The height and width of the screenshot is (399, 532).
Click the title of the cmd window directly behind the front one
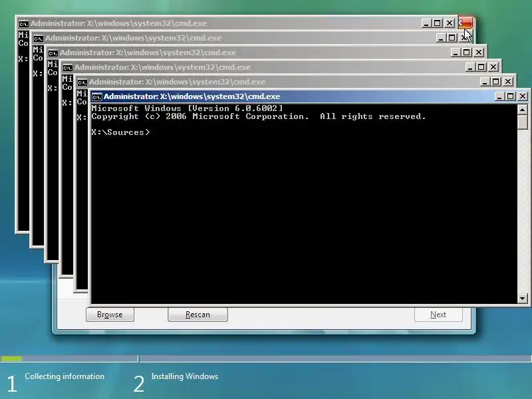[x=177, y=82]
